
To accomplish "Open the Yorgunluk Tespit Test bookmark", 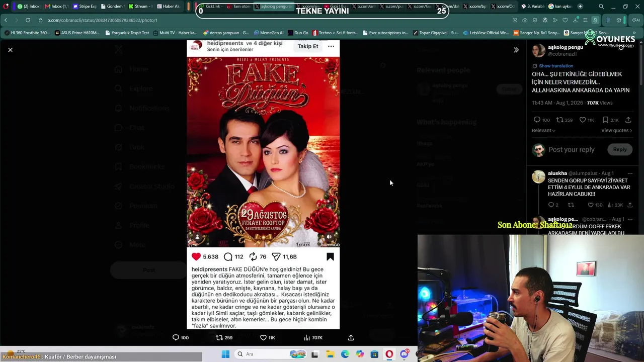I will tap(127, 33).
